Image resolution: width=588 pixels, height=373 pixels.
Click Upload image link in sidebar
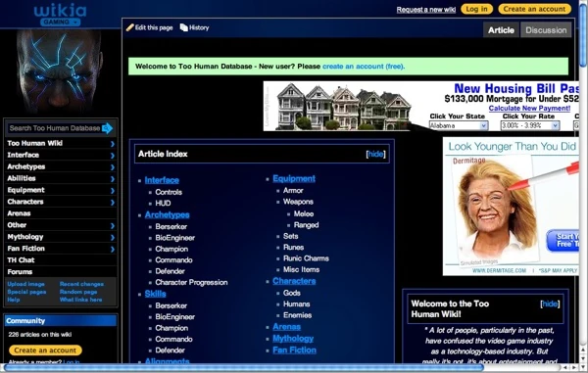click(25, 284)
